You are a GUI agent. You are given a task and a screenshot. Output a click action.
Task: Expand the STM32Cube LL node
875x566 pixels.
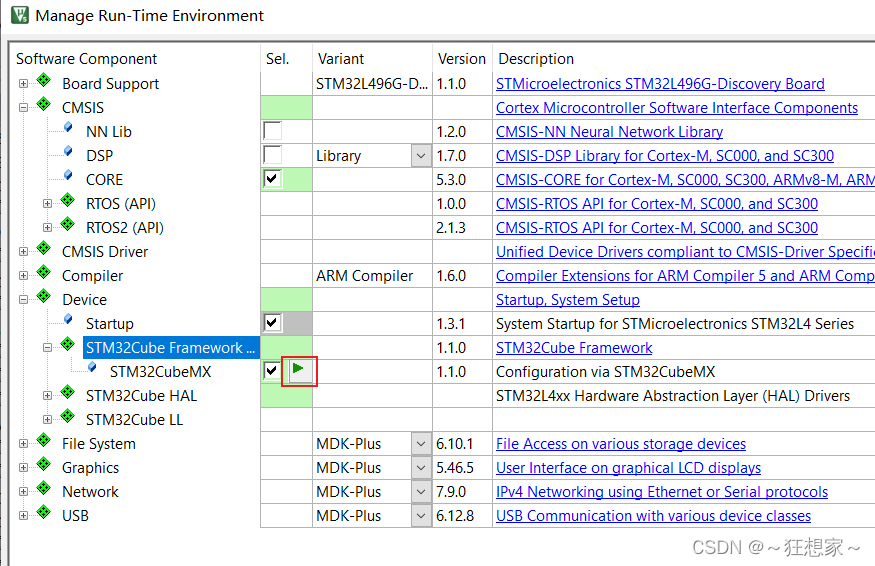point(47,420)
